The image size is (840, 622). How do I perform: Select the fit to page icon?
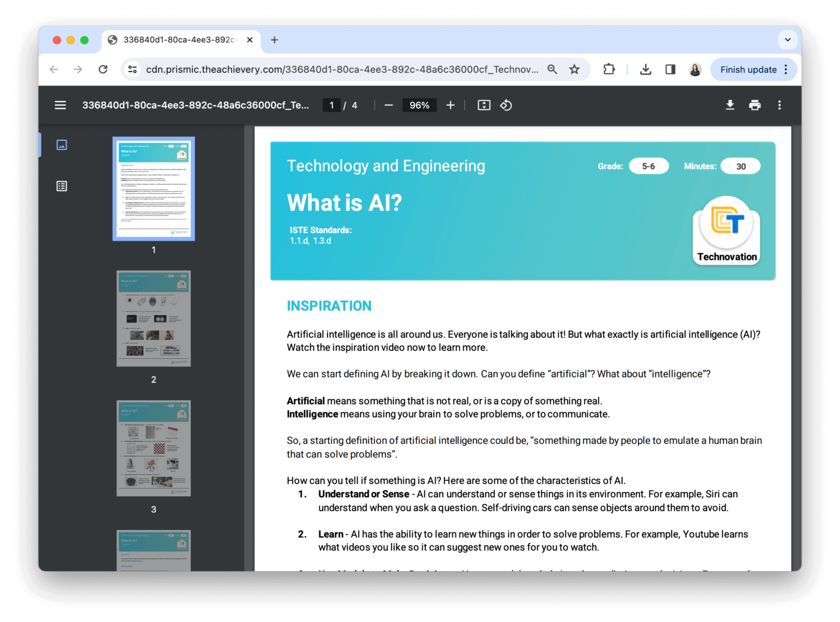click(483, 104)
